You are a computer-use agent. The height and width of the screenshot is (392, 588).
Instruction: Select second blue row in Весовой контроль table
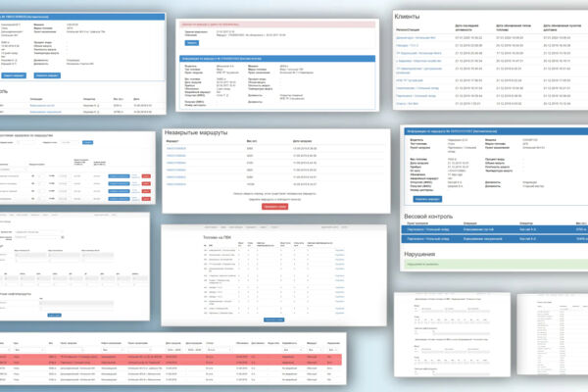pyautogui.click(x=495, y=239)
